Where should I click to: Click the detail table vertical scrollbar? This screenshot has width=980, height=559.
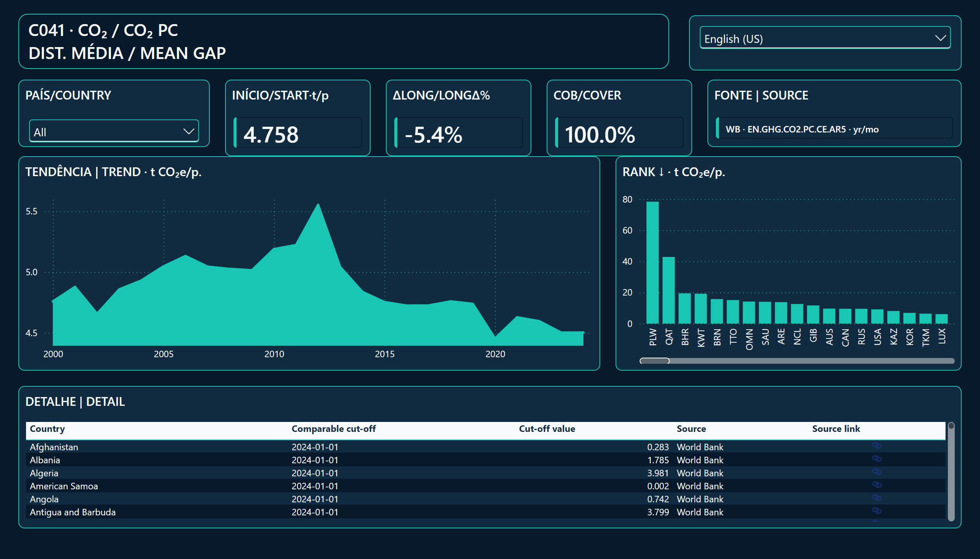coord(951,471)
